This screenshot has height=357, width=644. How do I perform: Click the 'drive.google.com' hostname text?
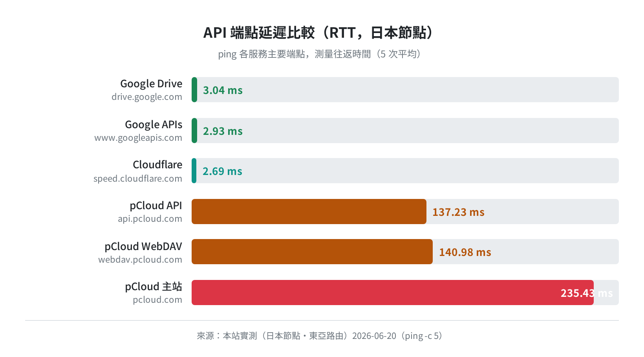tap(147, 97)
